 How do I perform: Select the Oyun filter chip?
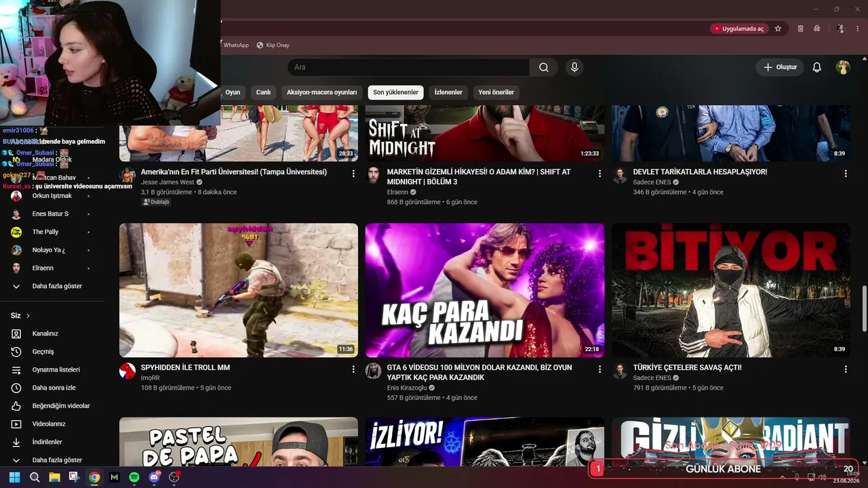(x=233, y=92)
